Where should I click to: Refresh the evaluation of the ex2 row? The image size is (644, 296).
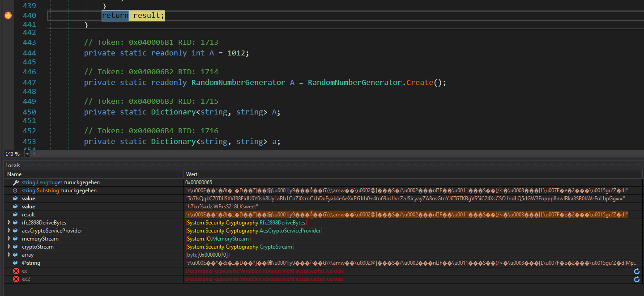pos(636,279)
